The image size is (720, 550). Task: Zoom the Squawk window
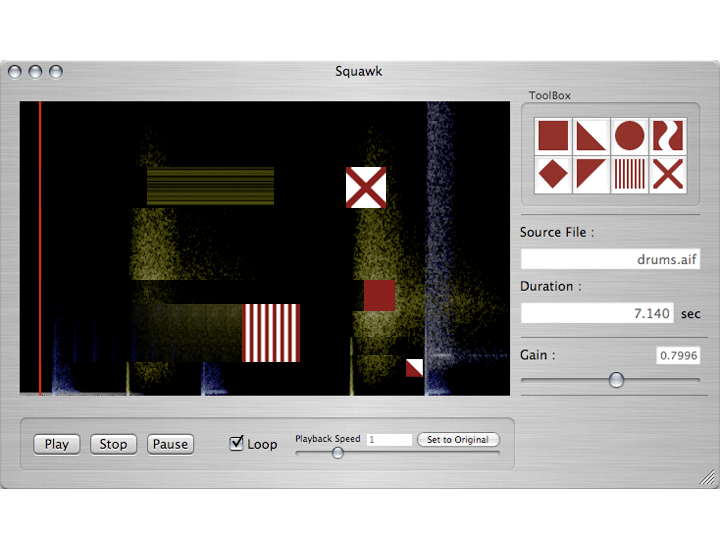(56, 72)
